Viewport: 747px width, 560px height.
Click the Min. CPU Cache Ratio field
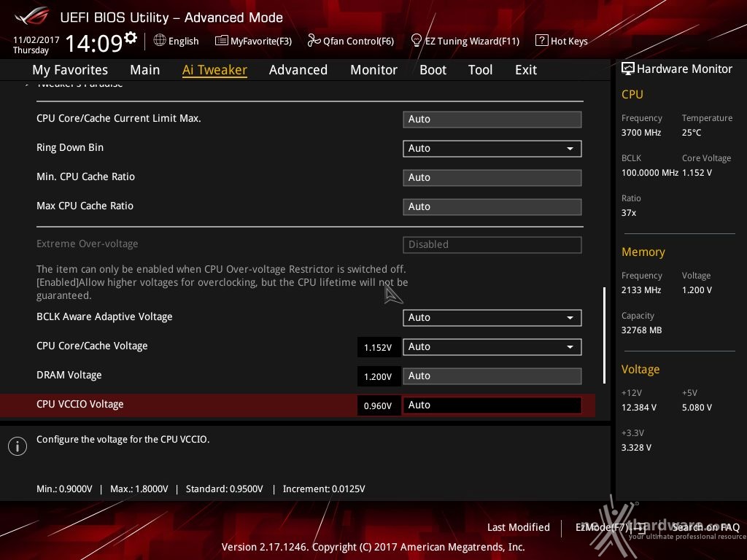click(492, 178)
